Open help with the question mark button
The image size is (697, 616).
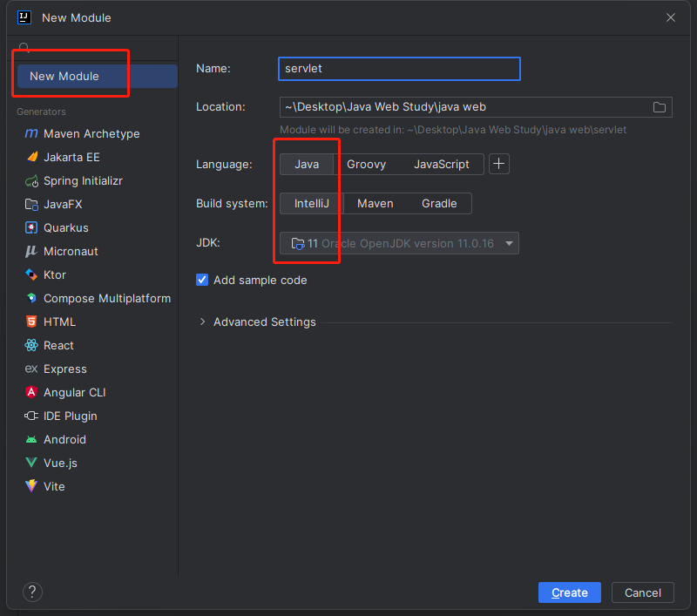[32, 592]
